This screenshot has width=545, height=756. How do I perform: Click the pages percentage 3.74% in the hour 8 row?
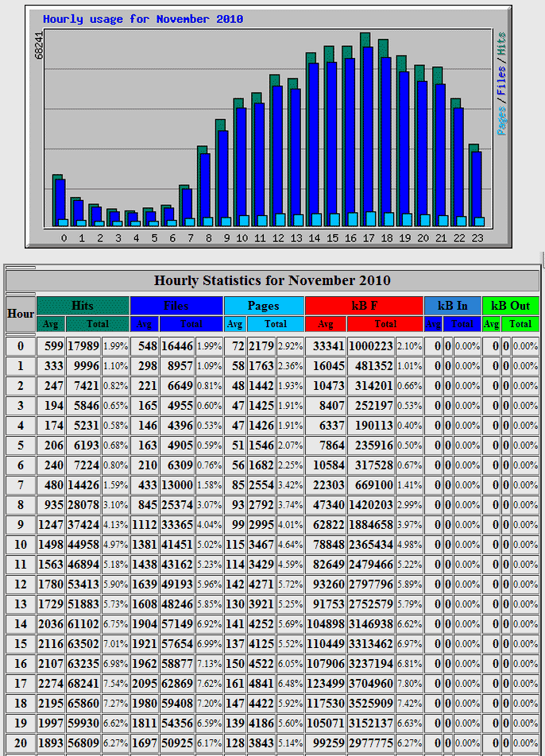290,505
